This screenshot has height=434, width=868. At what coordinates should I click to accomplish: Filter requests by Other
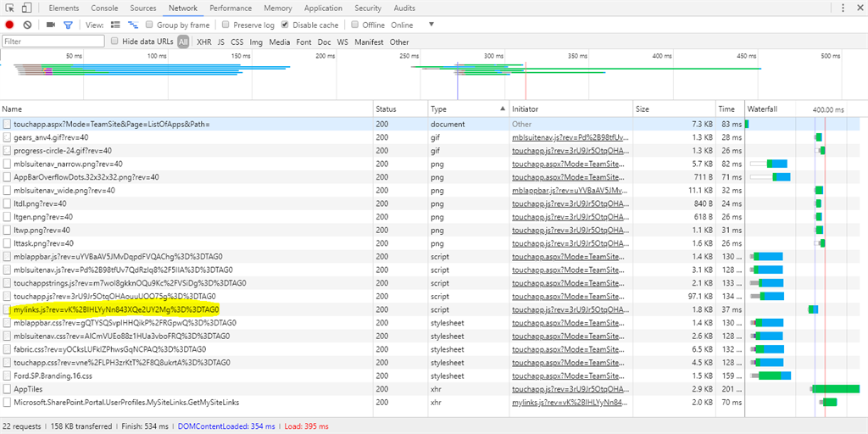point(399,42)
